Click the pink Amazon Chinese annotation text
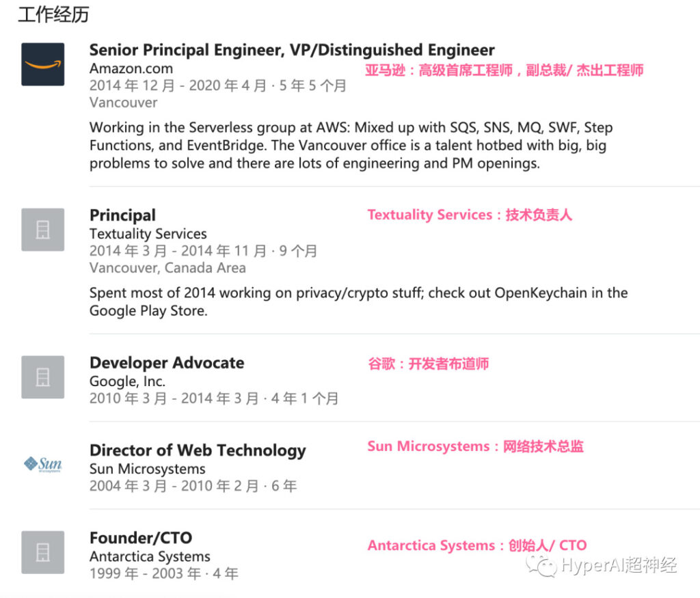700x598 pixels. [x=504, y=70]
